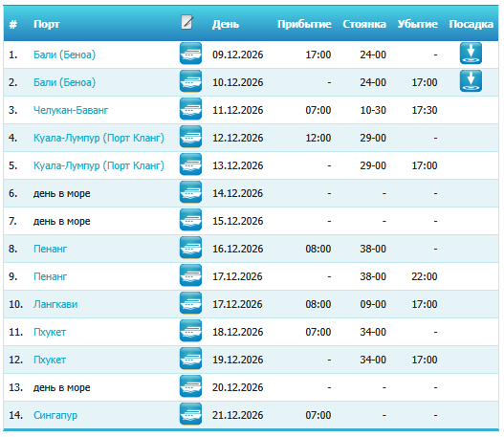Click the 38-00 stay in row 8
The image size is (504, 437).
pyautogui.click(x=373, y=249)
